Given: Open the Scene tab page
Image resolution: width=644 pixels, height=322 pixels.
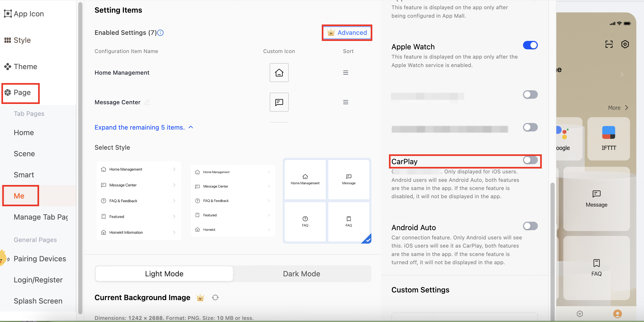Looking at the screenshot, I should (24, 154).
